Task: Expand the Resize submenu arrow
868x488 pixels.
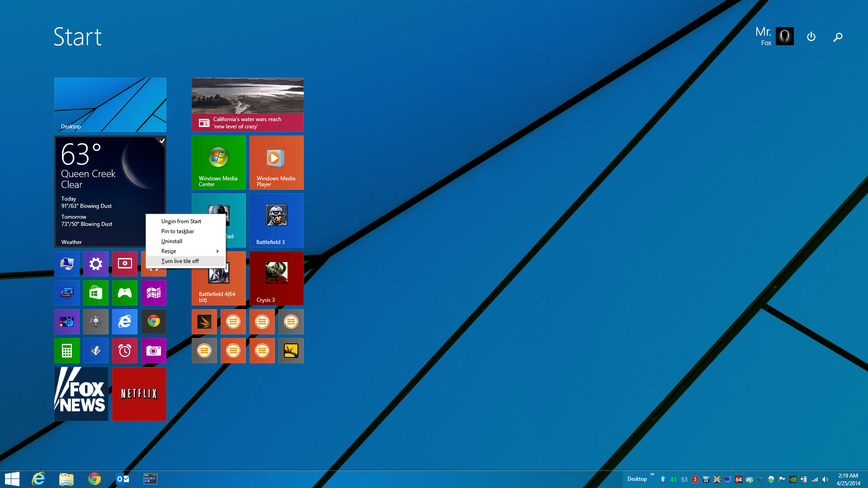Action: click(x=217, y=251)
